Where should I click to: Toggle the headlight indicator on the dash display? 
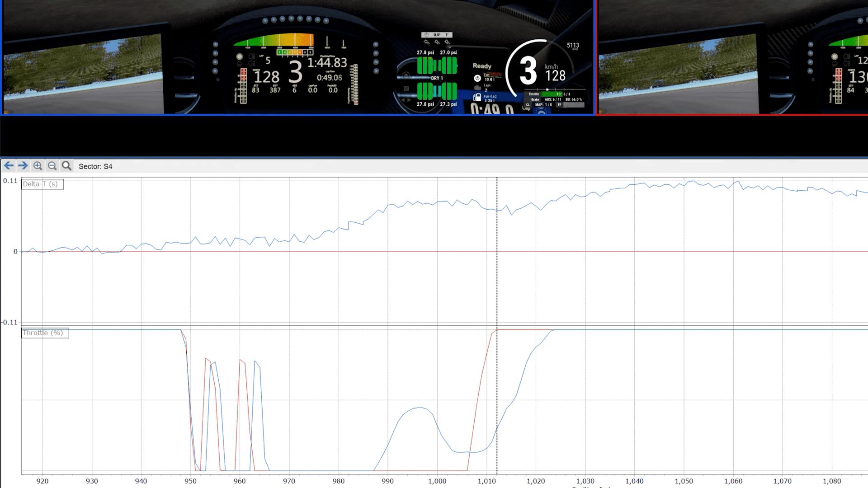click(x=251, y=56)
